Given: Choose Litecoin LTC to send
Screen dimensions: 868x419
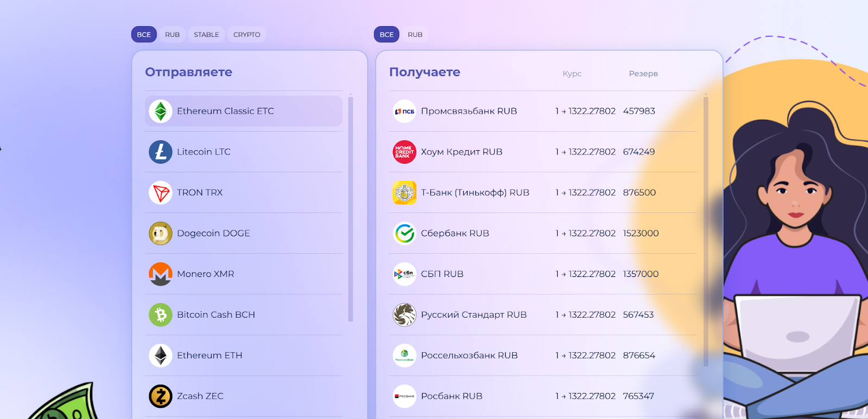Looking at the screenshot, I should 244,152.
